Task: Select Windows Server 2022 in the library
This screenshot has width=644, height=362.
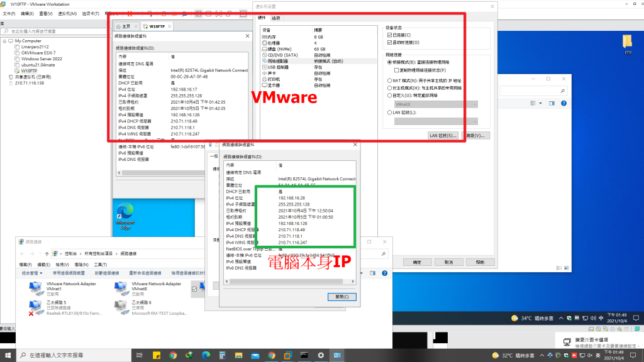Action: click(42, 58)
